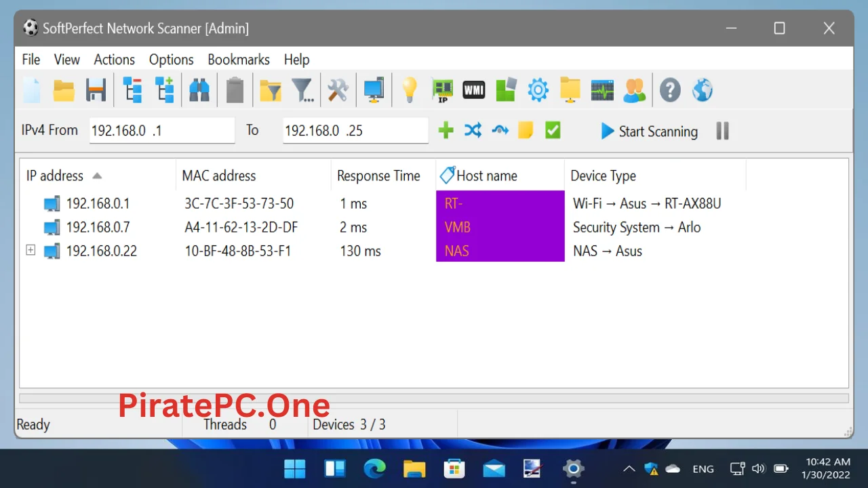The image size is (868, 488).
Task: Click the blue gear icon in toolbar
Action: [538, 90]
